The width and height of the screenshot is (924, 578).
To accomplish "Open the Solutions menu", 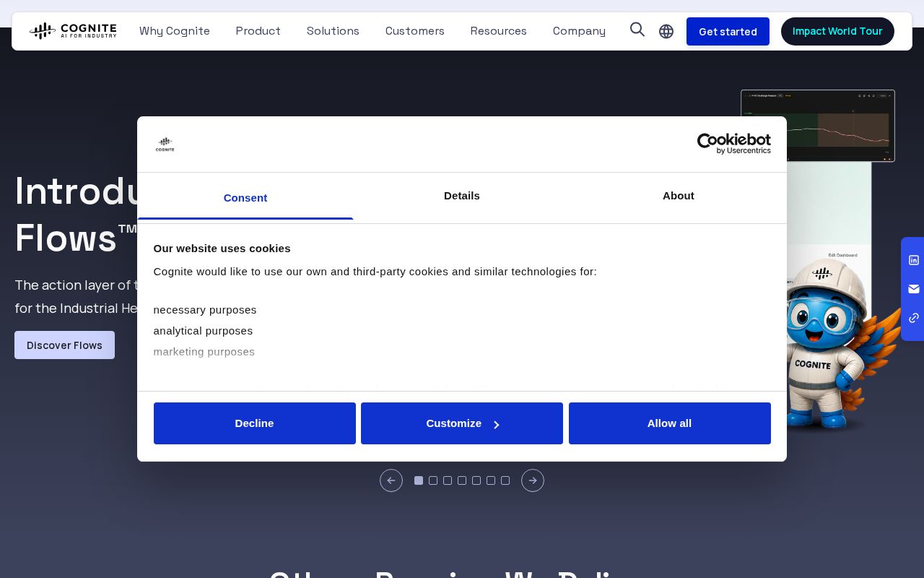I will [x=333, y=31].
